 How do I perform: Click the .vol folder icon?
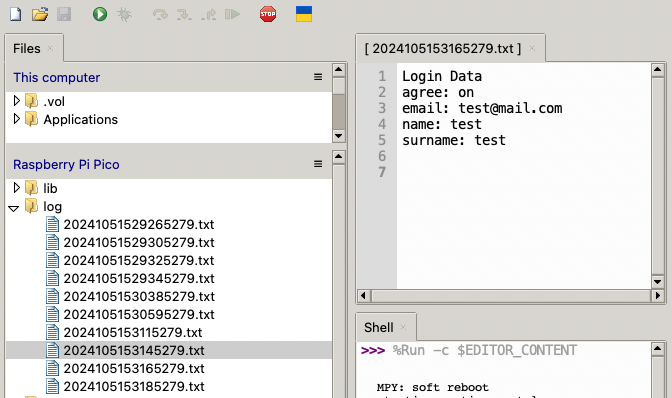pos(31,101)
